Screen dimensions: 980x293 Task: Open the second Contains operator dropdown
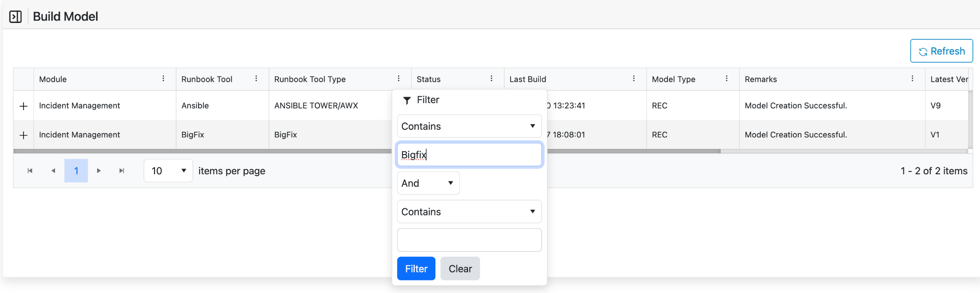point(469,212)
